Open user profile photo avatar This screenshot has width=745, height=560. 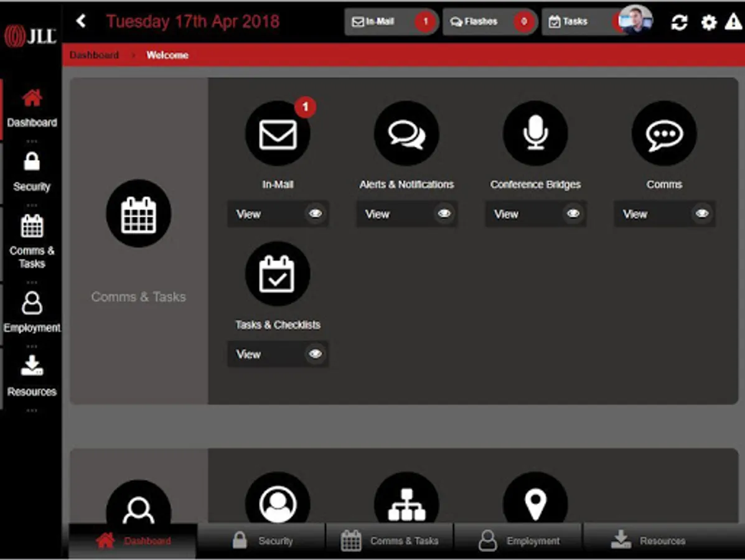[637, 19]
